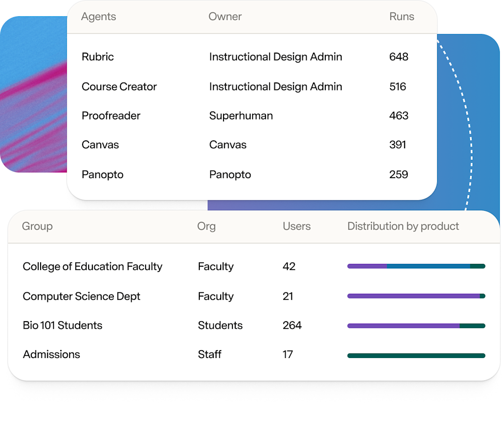Viewport: 504px width, 421px height.
Task: Click Panopto in the Owner column
Action: [x=230, y=175]
